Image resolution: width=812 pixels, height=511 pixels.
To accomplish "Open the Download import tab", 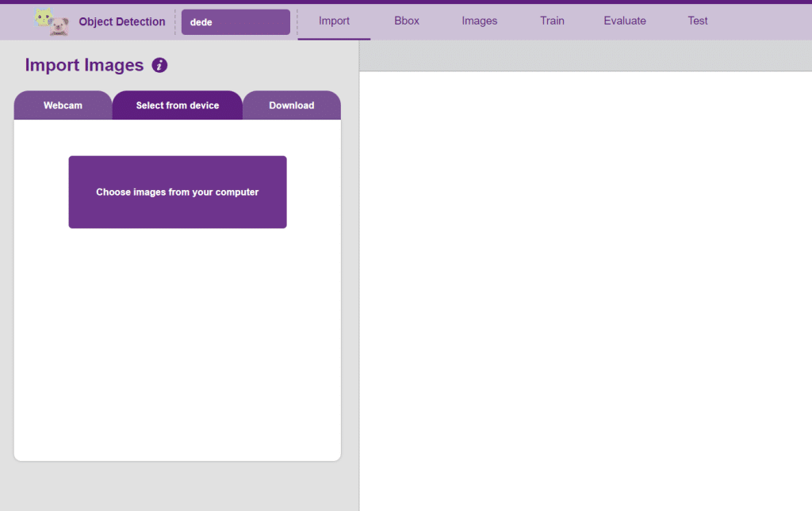I will click(x=292, y=105).
